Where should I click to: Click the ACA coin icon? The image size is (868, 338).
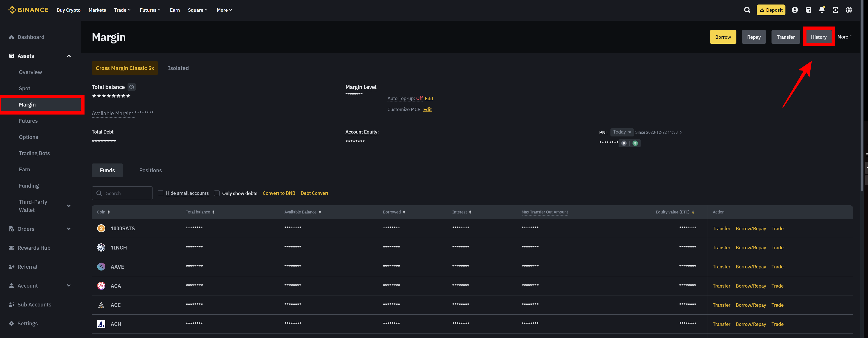[101, 286]
